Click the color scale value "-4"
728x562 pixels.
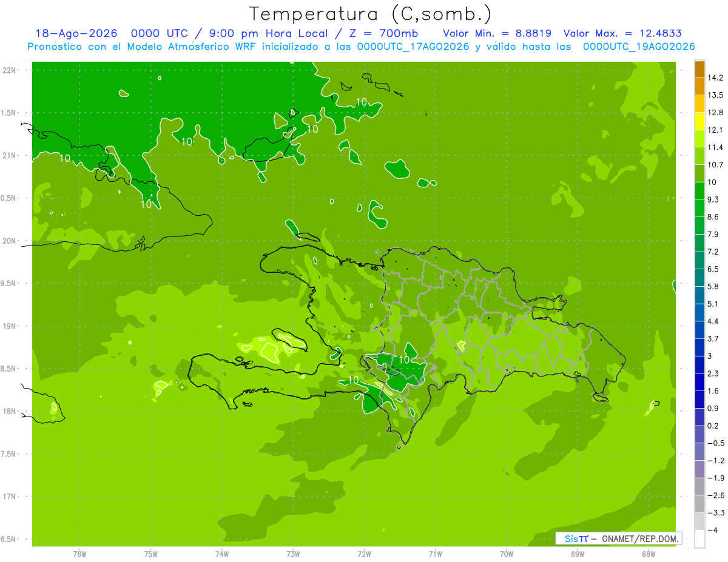coord(713,530)
